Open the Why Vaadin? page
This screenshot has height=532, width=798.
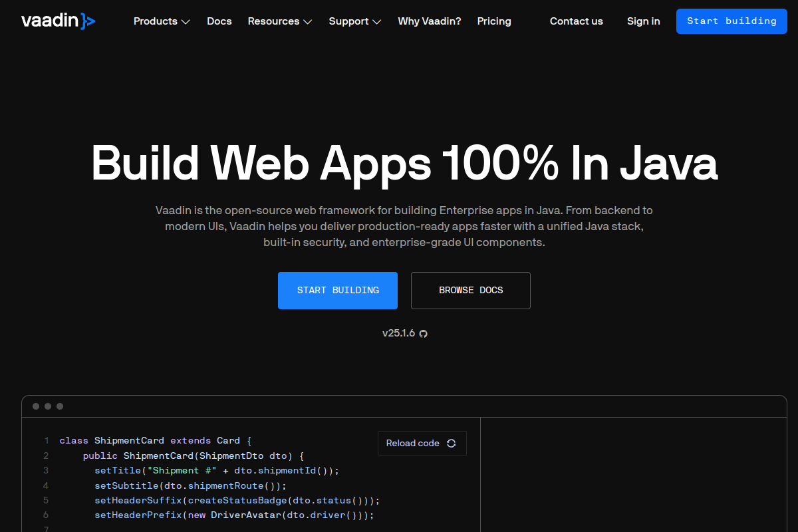[430, 21]
